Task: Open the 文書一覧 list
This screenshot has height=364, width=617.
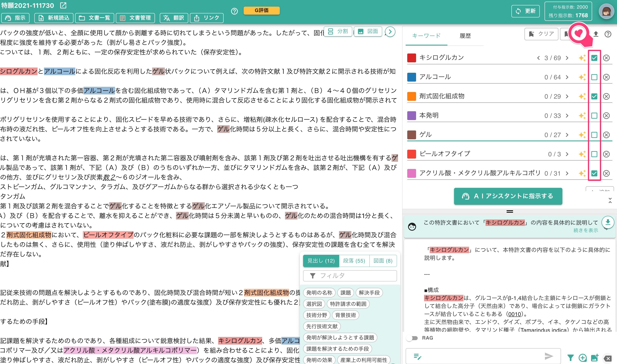Action: (x=95, y=18)
